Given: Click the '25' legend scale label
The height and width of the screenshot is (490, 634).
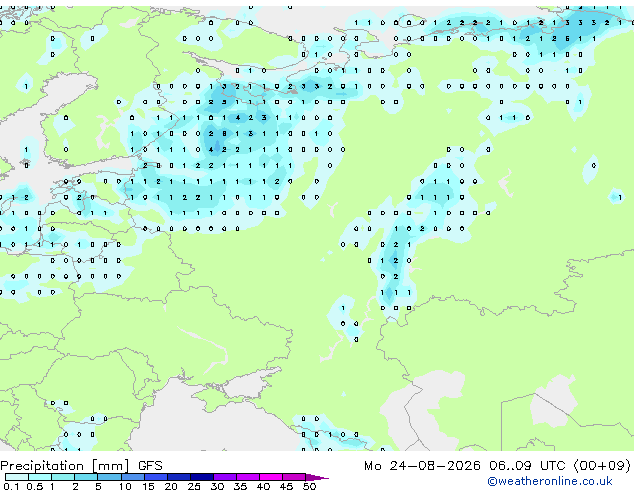Looking at the screenshot, I should pos(194,486).
